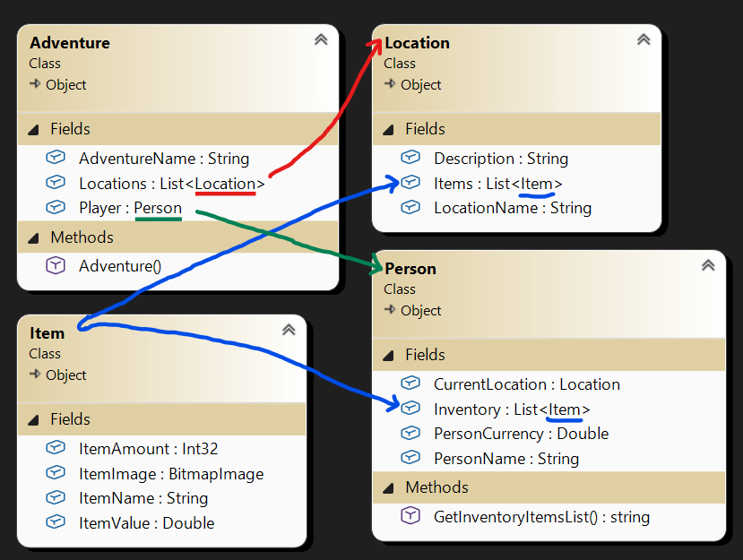
Task: Click the Object base type under Person
Action: point(420,311)
